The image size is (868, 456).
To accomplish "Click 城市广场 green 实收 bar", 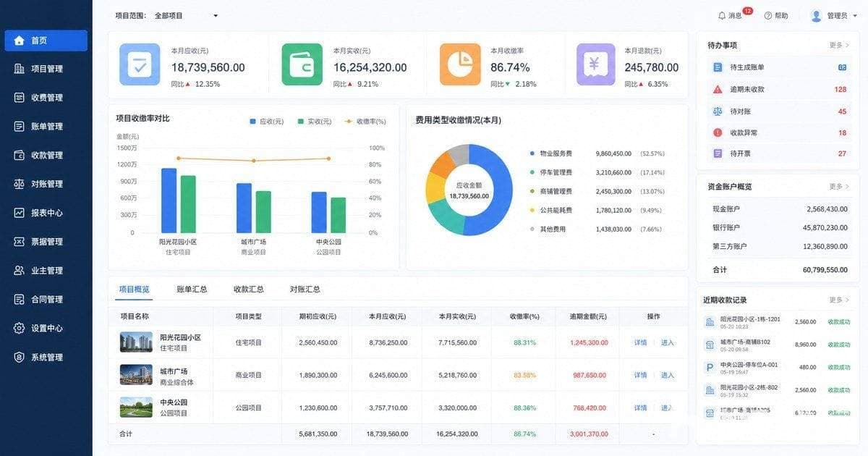I will point(263,212).
